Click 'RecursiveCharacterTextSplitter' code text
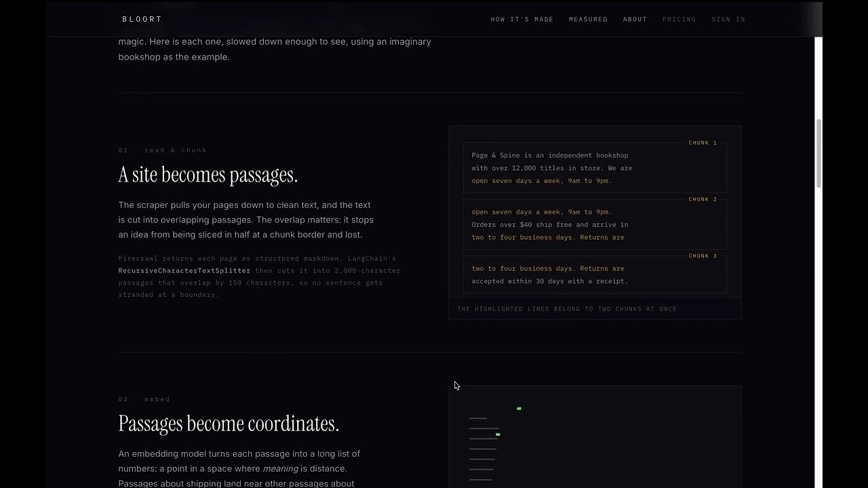868x488 pixels. [x=184, y=270]
